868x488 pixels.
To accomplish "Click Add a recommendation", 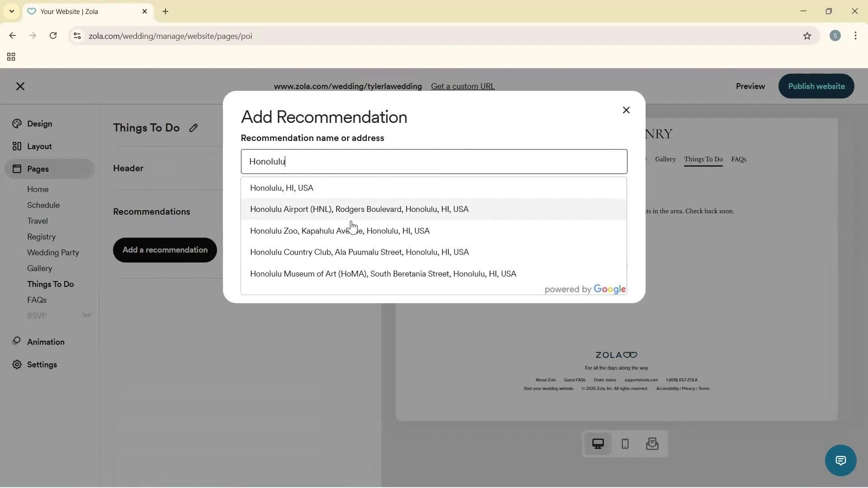I will click(x=165, y=250).
